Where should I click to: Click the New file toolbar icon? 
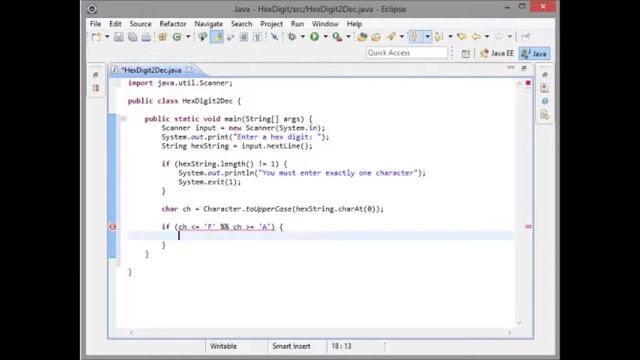[96, 37]
